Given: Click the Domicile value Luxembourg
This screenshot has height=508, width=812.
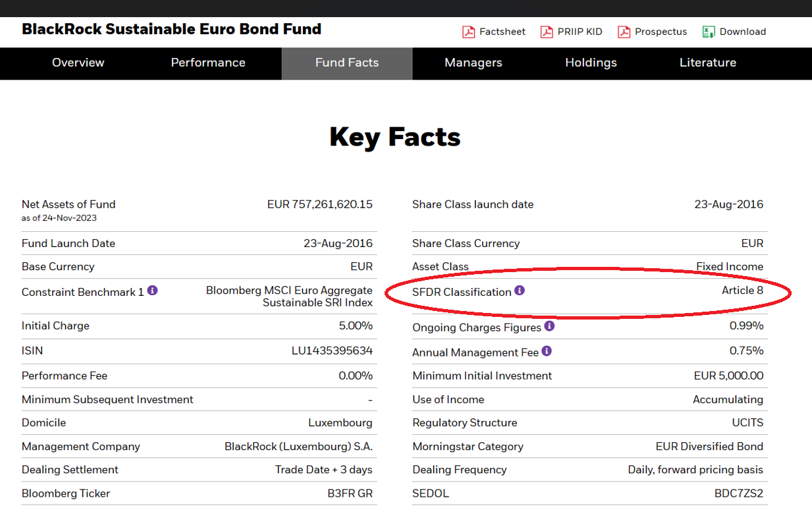Looking at the screenshot, I should coord(340,422).
